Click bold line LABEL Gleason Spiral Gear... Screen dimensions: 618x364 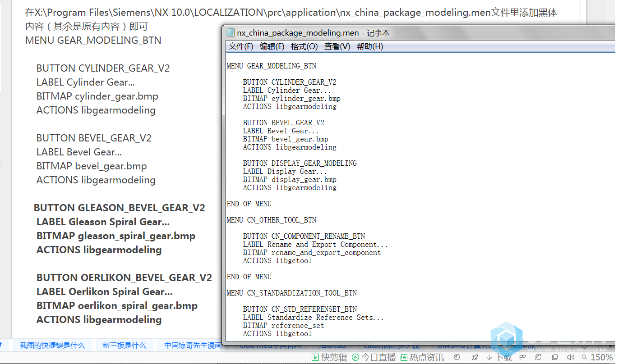tap(103, 222)
